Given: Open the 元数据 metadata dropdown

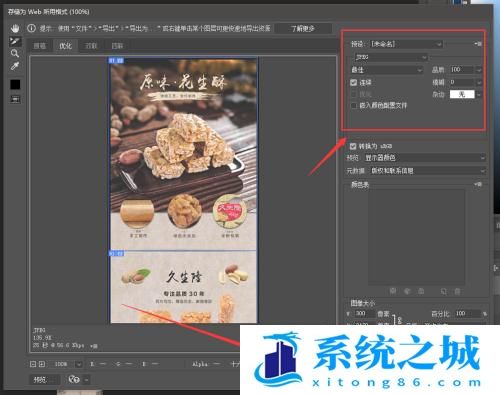Looking at the screenshot, I should pyautogui.click(x=427, y=171).
